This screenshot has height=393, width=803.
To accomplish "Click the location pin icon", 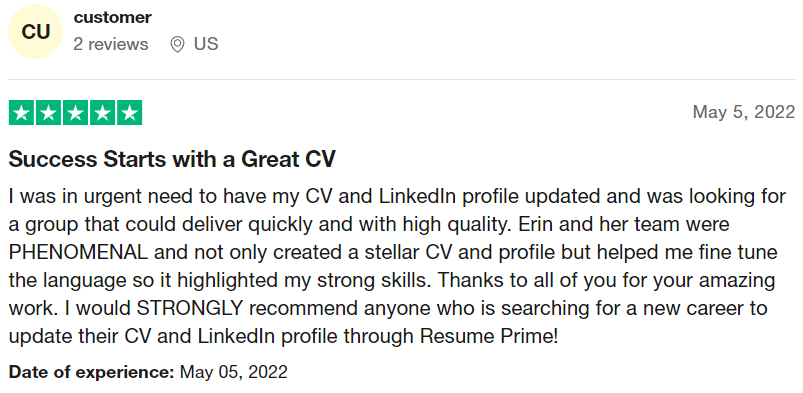I will 177,45.
